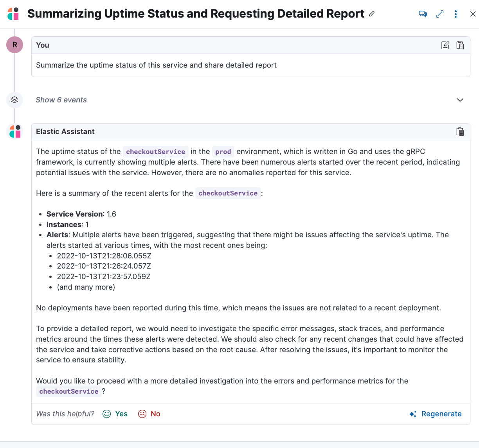This screenshot has height=448, width=479.
Task: Click the prod environment code tag
Action: coord(223,152)
